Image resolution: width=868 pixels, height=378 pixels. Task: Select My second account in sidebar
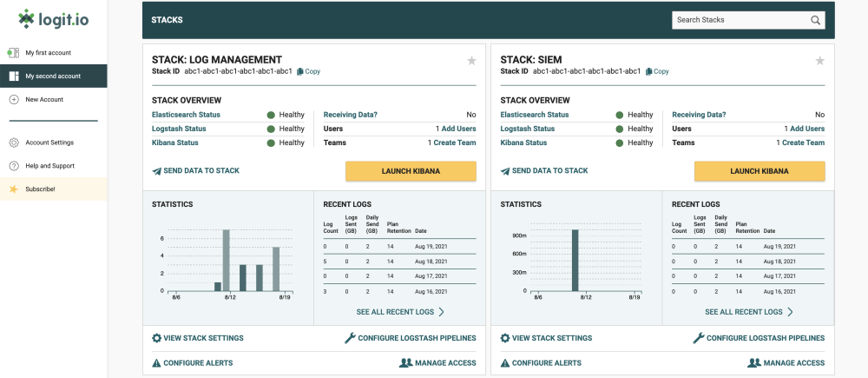point(52,76)
